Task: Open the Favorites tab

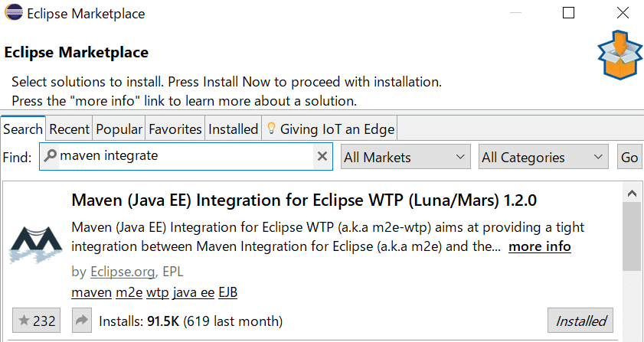Action: (175, 129)
